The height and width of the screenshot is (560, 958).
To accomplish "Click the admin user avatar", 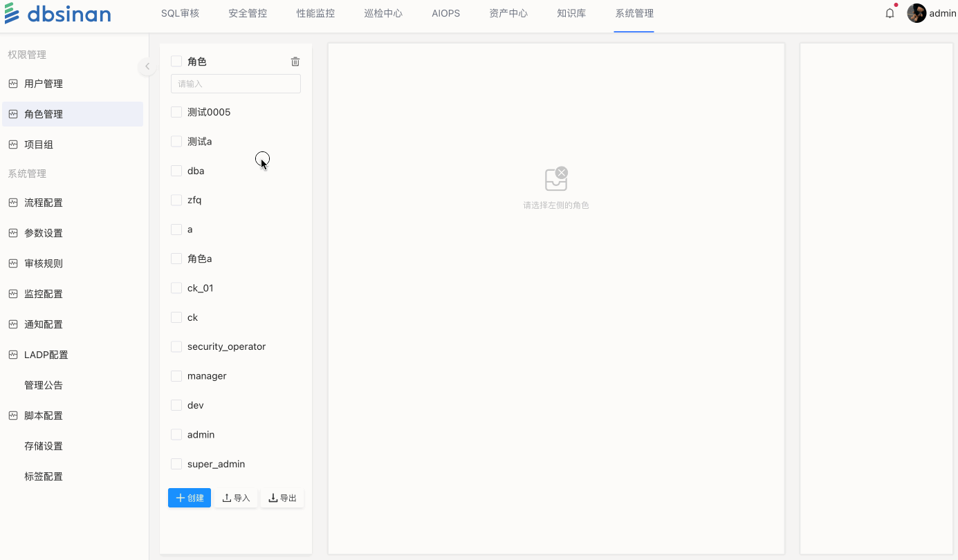I will pyautogui.click(x=916, y=13).
